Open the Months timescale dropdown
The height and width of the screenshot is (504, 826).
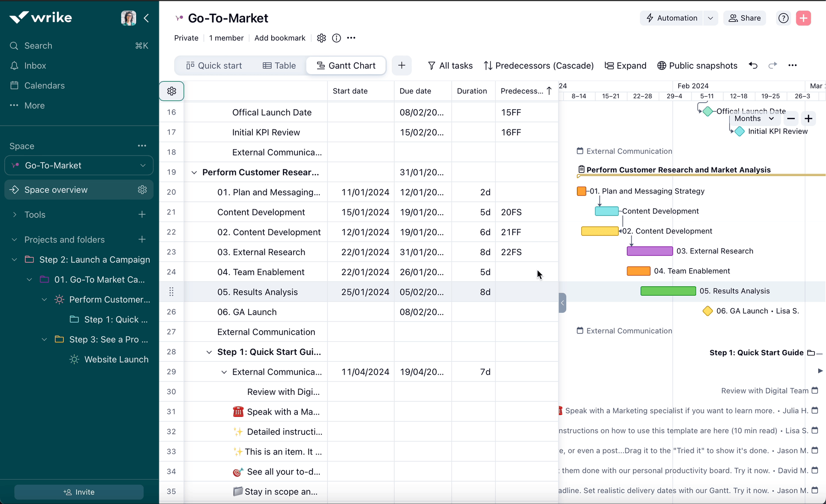coord(754,118)
